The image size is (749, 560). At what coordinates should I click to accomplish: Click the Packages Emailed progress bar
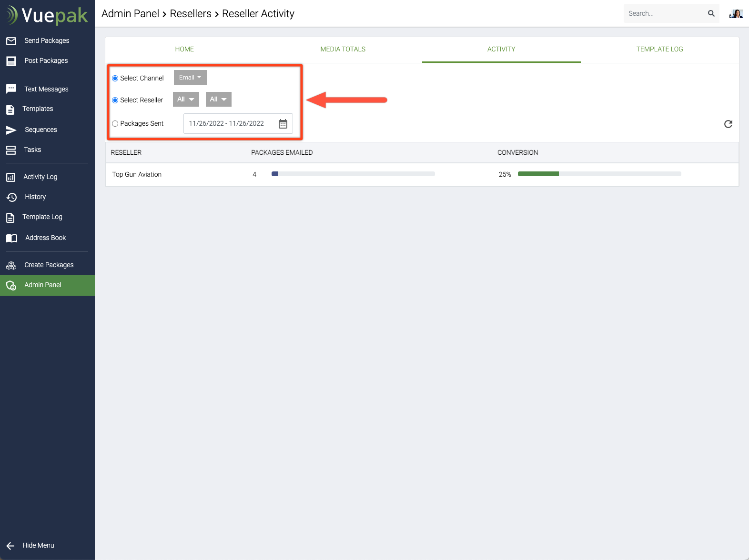(x=353, y=174)
